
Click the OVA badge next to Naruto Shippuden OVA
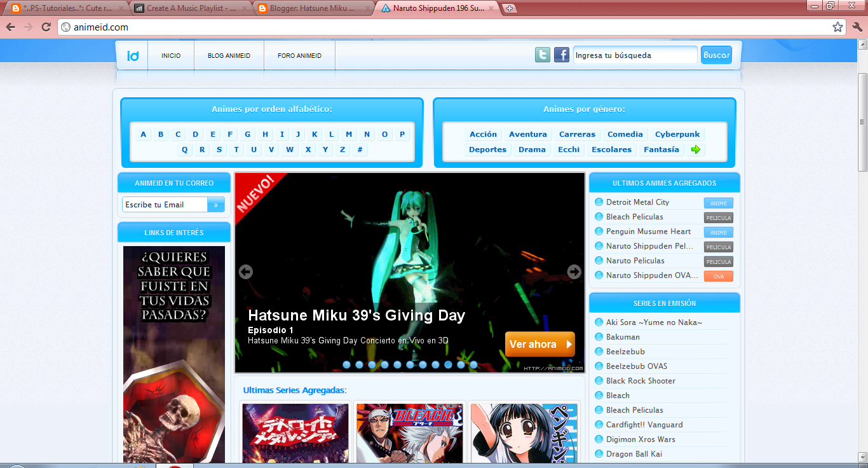tap(718, 277)
